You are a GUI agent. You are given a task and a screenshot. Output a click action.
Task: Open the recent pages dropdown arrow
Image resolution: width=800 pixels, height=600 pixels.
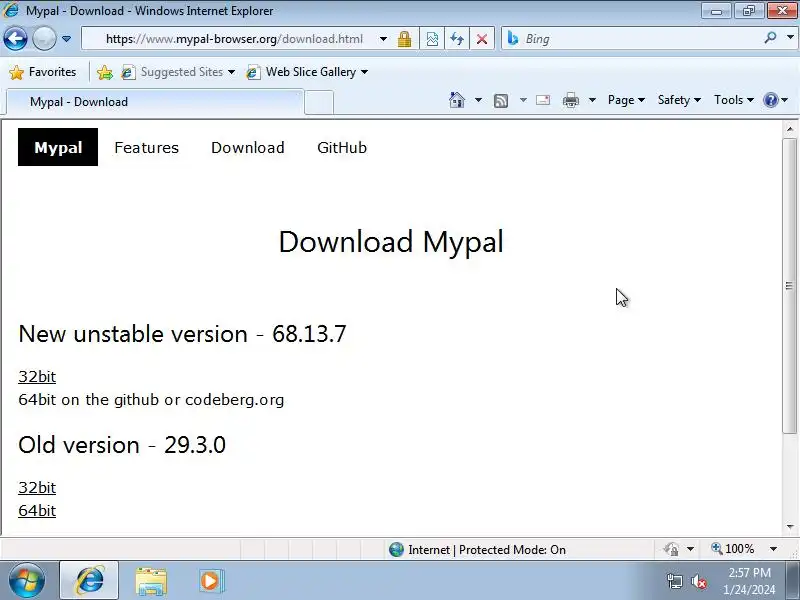pyautogui.click(x=66, y=39)
